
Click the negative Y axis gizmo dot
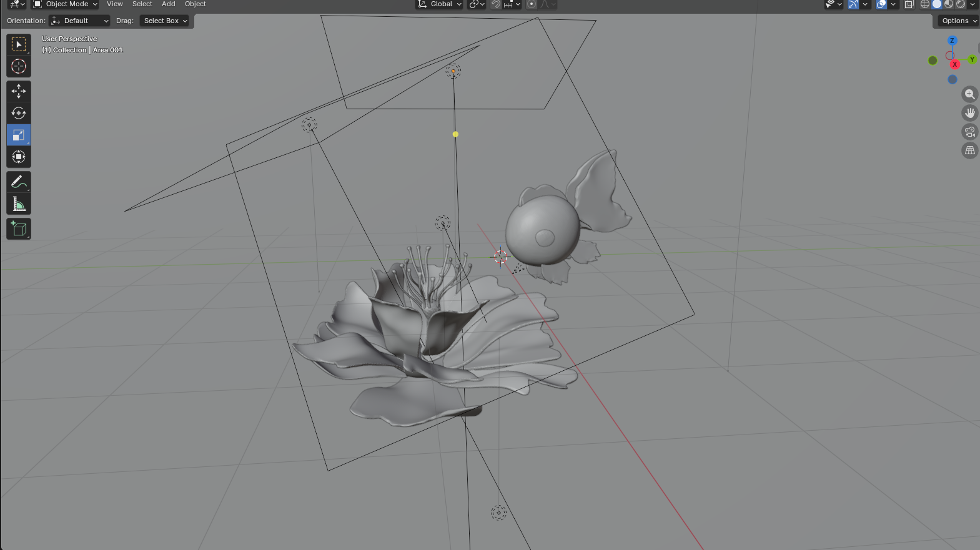[x=933, y=61]
